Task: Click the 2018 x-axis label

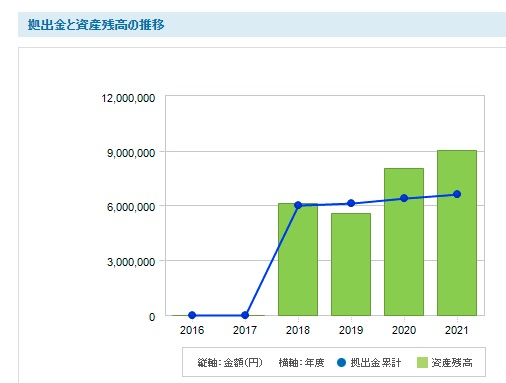Action: coord(298,330)
